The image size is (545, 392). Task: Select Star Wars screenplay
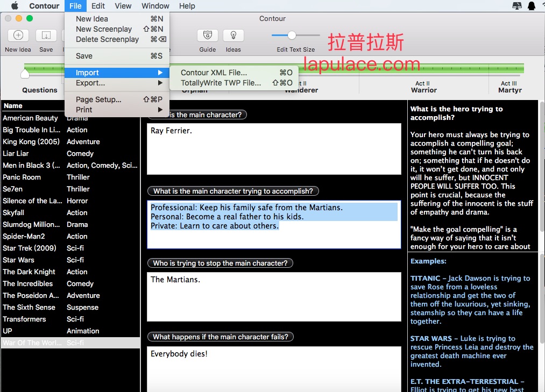point(70,260)
